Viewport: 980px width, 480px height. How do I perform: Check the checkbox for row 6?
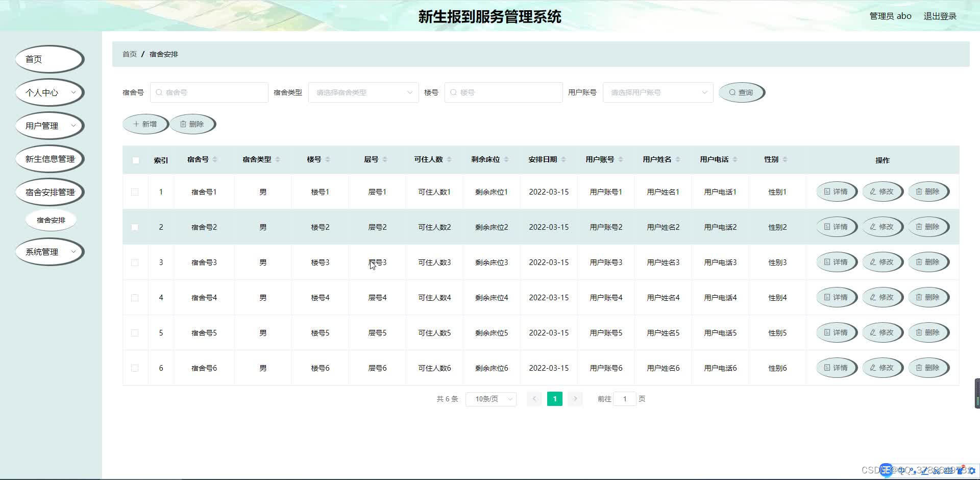coord(135,368)
